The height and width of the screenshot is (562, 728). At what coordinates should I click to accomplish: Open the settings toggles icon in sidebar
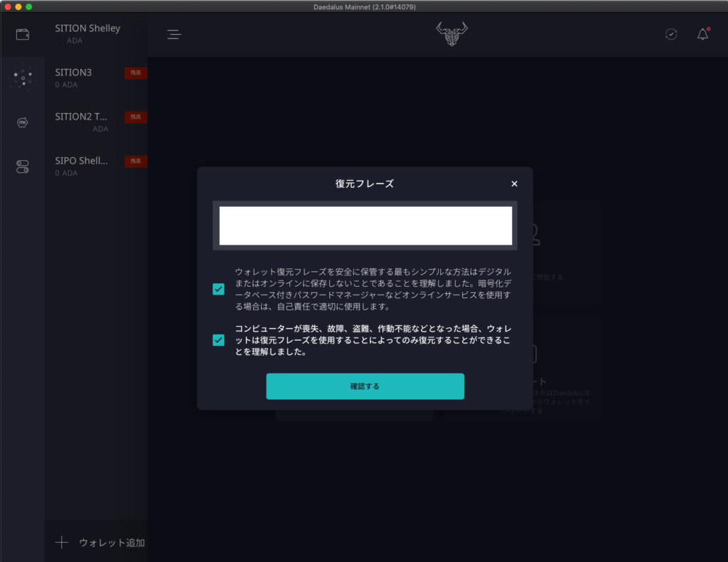tap(22, 166)
